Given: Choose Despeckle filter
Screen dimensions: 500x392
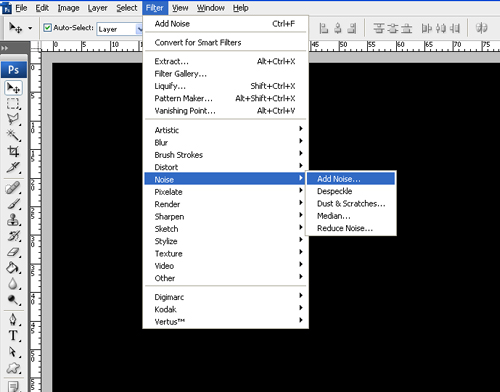Looking at the screenshot, I should 351,191.
